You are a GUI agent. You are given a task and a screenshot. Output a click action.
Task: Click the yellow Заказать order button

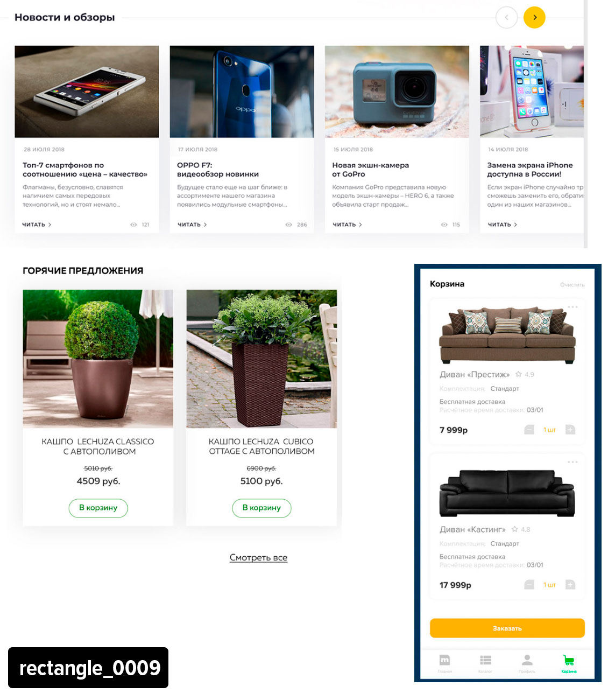pos(507,628)
